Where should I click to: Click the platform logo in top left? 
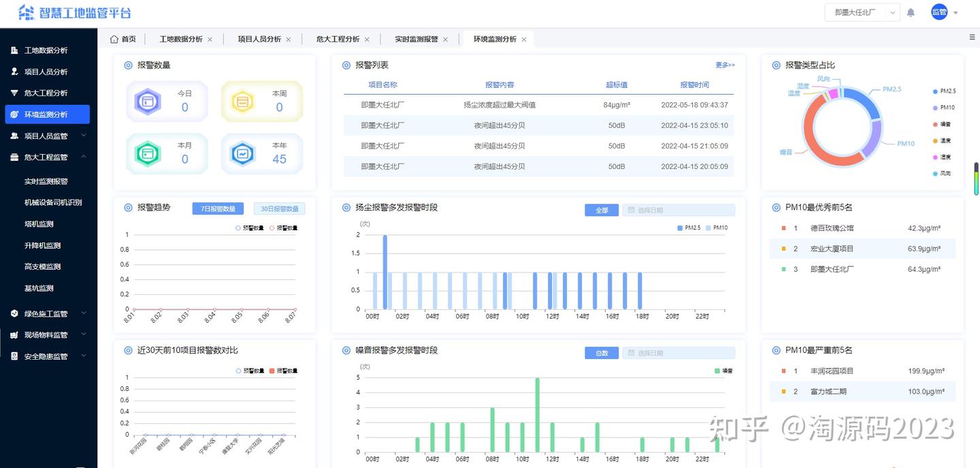(25, 12)
